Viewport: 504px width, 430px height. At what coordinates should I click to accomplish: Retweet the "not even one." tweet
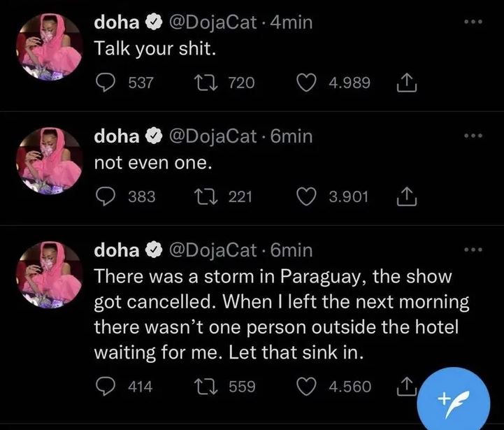pos(203,197)
